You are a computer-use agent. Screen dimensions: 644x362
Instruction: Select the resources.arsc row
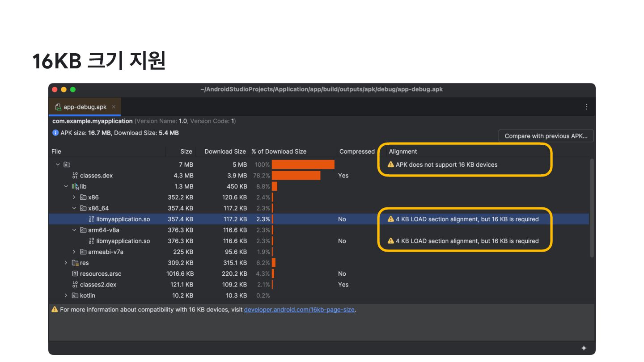tap(319, 274)
